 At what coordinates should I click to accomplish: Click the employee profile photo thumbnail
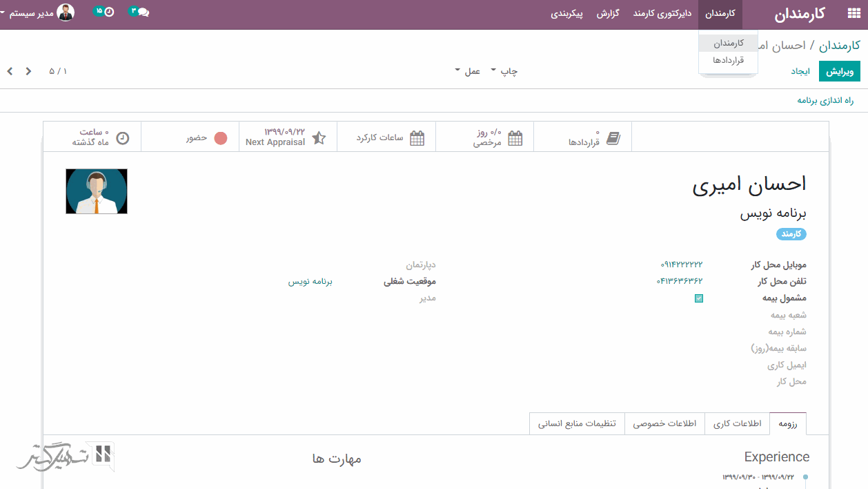[97, 191]
